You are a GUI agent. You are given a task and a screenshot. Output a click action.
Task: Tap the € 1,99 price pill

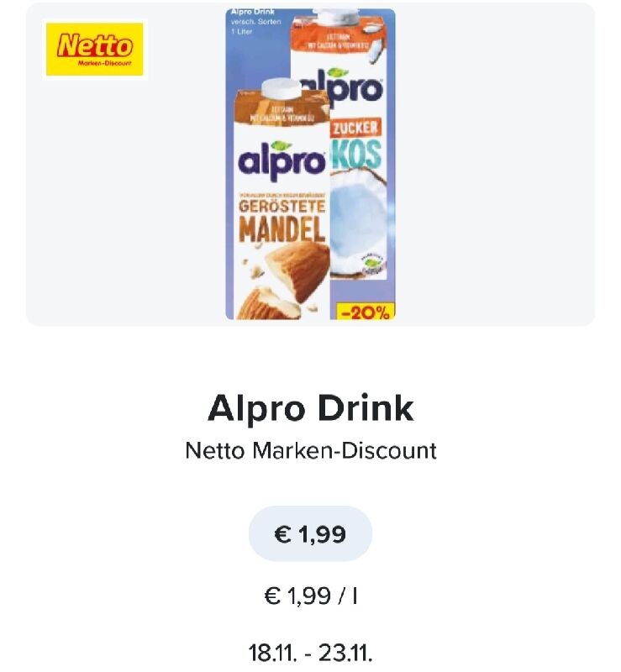pyautogui.click(x=310, y=534)
